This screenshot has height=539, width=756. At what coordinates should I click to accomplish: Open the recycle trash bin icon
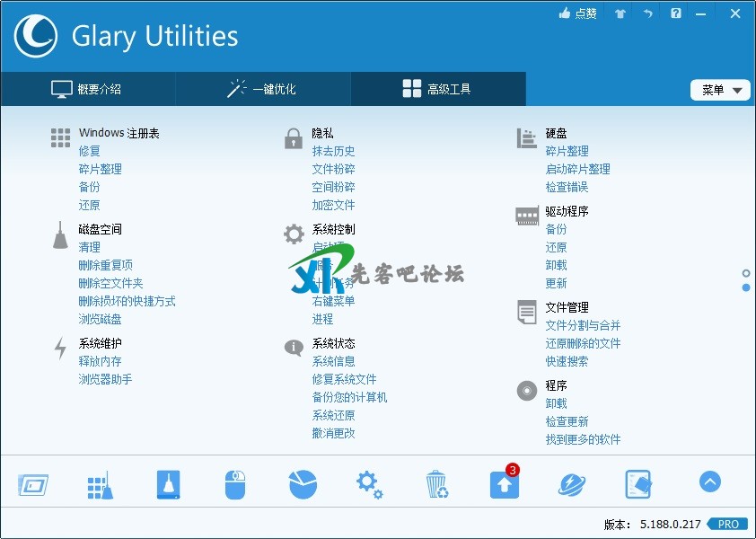(x=436, y=485)
